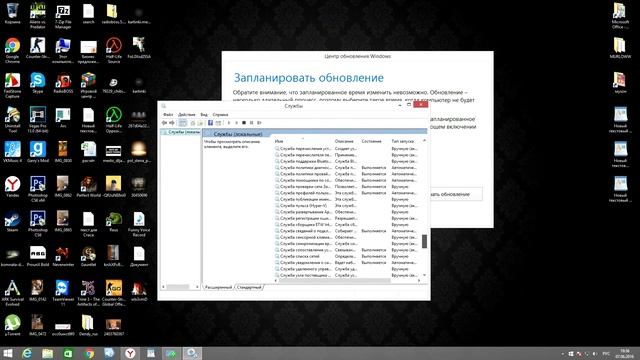Select the TeamViewer 11 desktop shortcut

click(63, 293)
